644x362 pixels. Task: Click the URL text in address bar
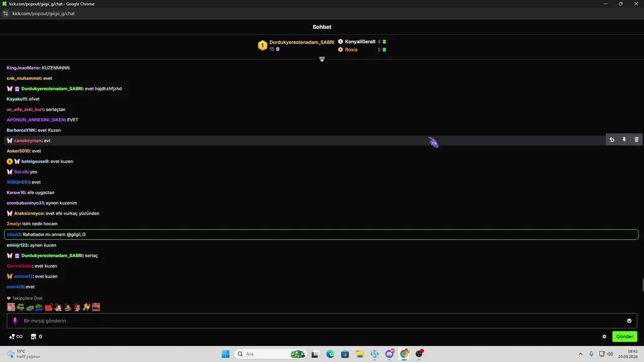click(x=43, y=14)
